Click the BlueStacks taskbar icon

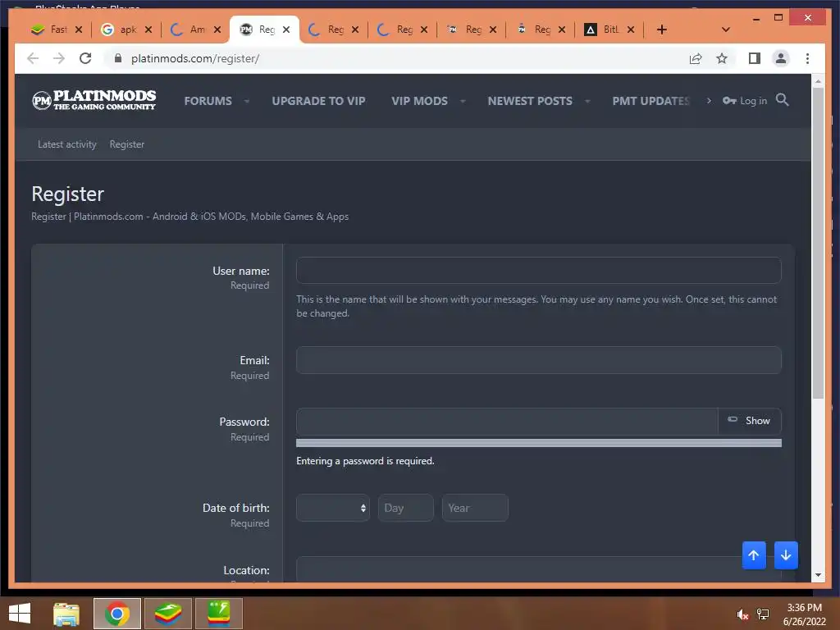pos(167,614)
